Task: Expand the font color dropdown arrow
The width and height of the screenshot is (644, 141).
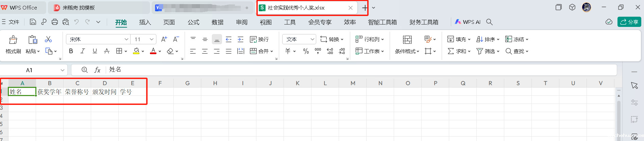Action: (x=160, y=51)
